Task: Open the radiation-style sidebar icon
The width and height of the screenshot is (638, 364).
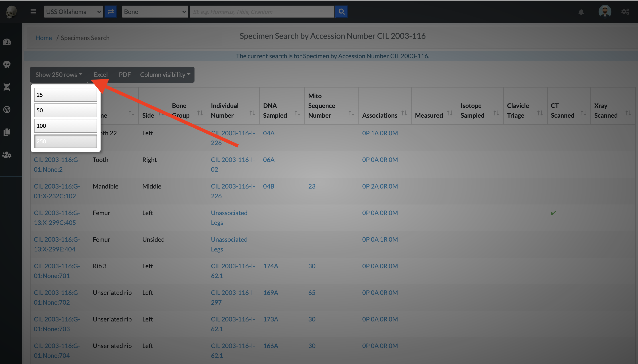Action: tap(7, 109)
